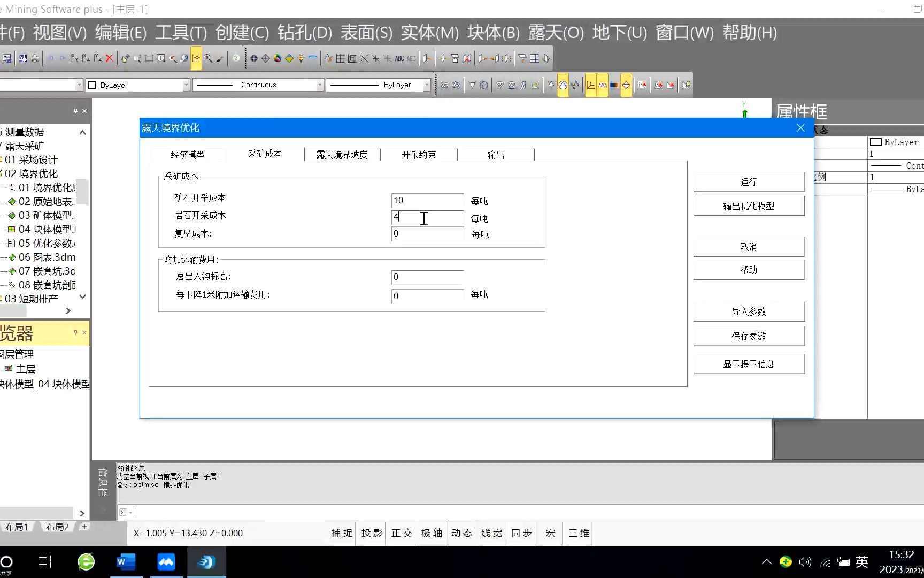The image size is (924, 578).
Task: Switch to the 经济模型 tab
Action: 188,155
